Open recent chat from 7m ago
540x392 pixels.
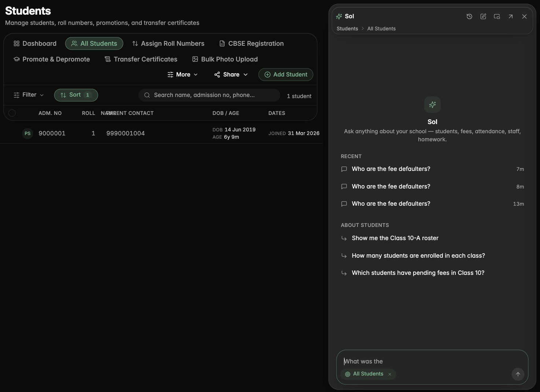point(432,169)
